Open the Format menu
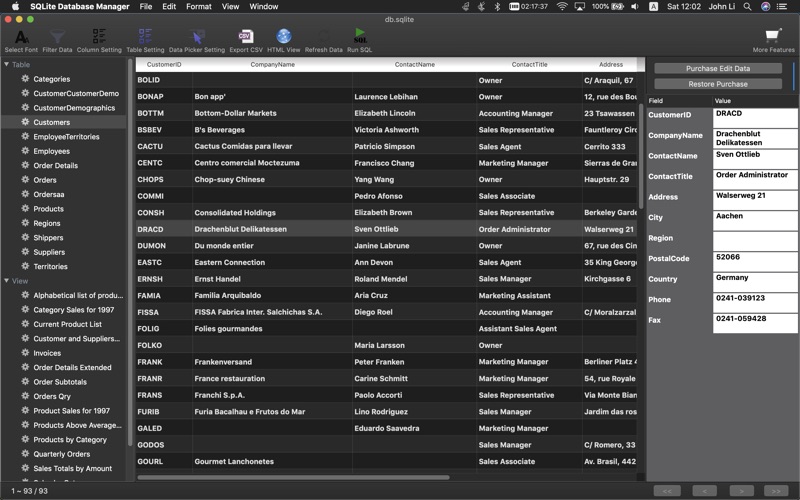 pos(198,7)
